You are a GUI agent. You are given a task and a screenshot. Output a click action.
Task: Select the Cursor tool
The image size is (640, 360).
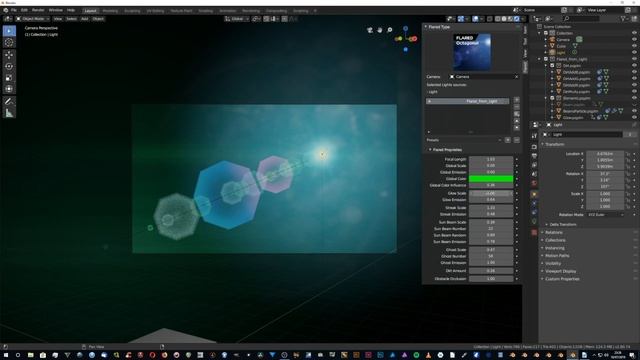[x=9, y=42]
